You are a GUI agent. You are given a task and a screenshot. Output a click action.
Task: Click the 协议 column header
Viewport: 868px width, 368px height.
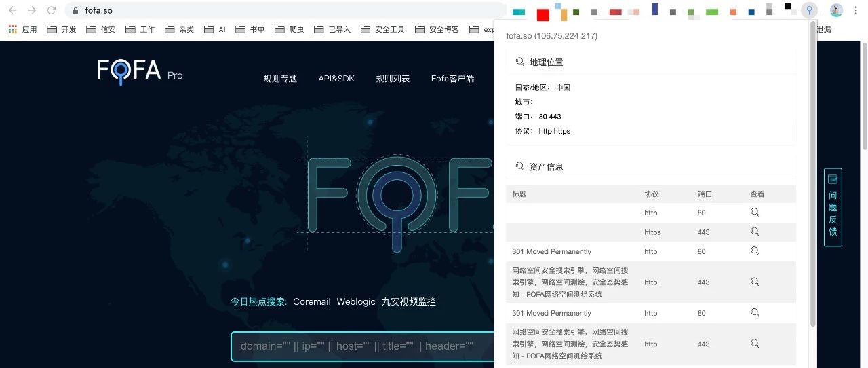tap(652, 194)
